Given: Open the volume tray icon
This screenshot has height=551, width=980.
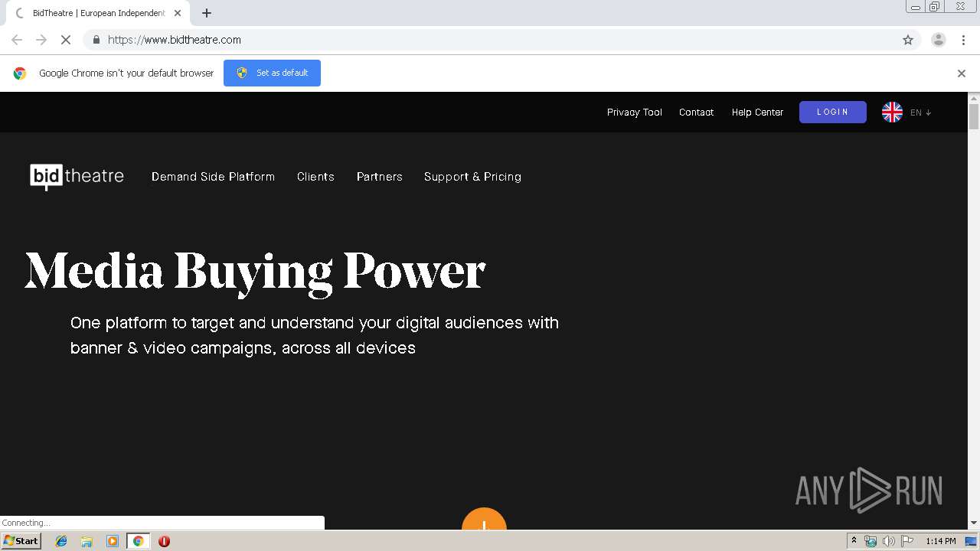Looking at the screenshot, I should [x=888, y=541].
